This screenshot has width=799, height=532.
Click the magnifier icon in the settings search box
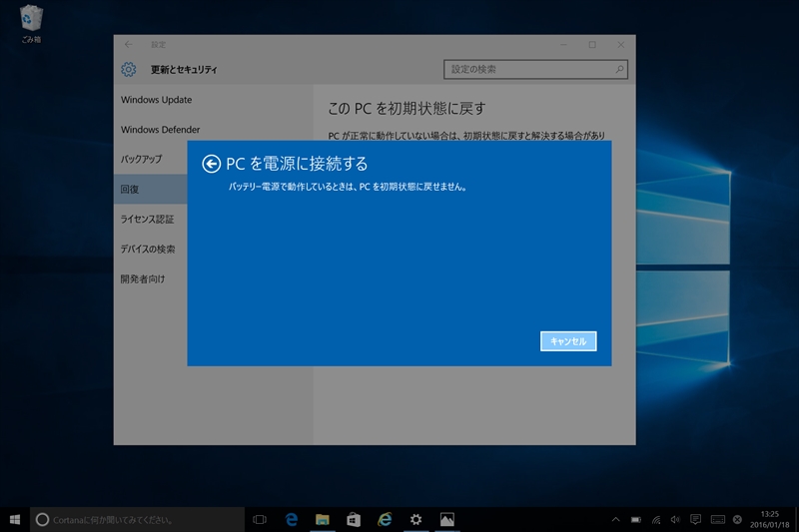click(619, 69)
